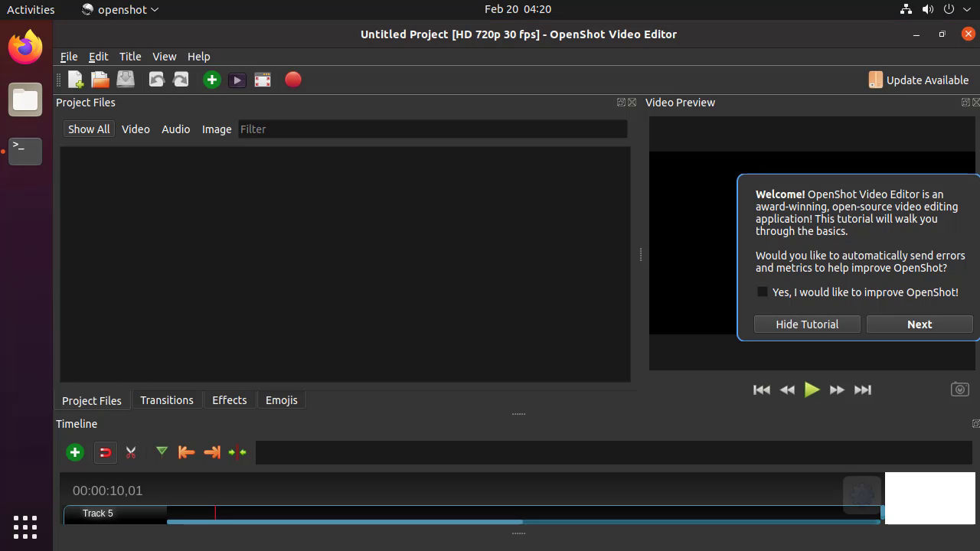Switch to the Project Files tab
Viewport: 980px width, 551px height.
92,400
